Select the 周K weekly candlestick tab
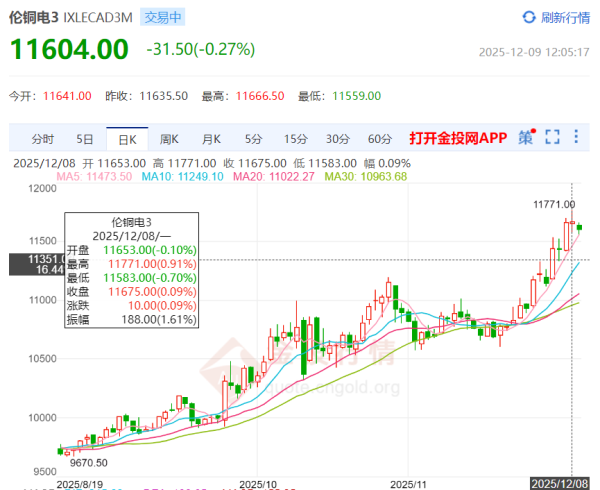The width and height of the screenshot is (600, 490). tap(169, 139)
